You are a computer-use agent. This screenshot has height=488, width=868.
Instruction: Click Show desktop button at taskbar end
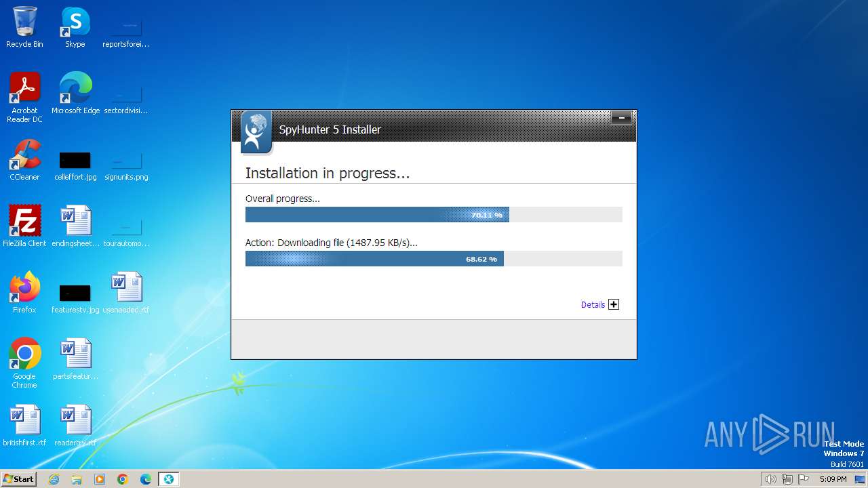click(861, 479)
